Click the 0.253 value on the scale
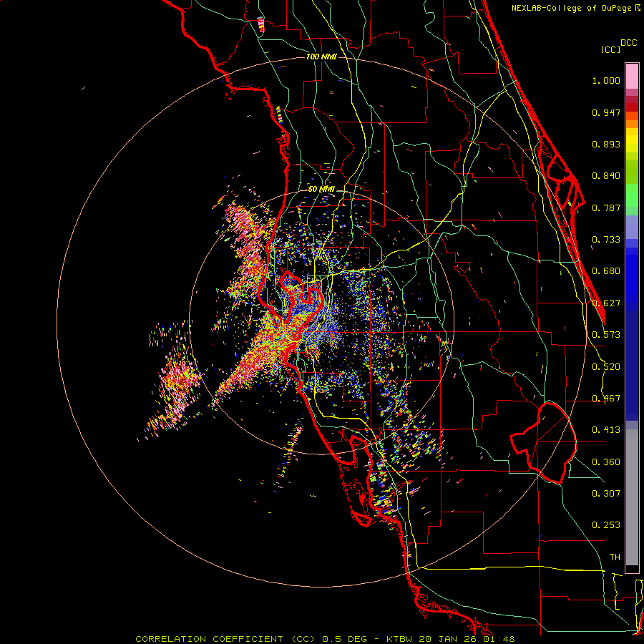 click(x=606, y=525)
